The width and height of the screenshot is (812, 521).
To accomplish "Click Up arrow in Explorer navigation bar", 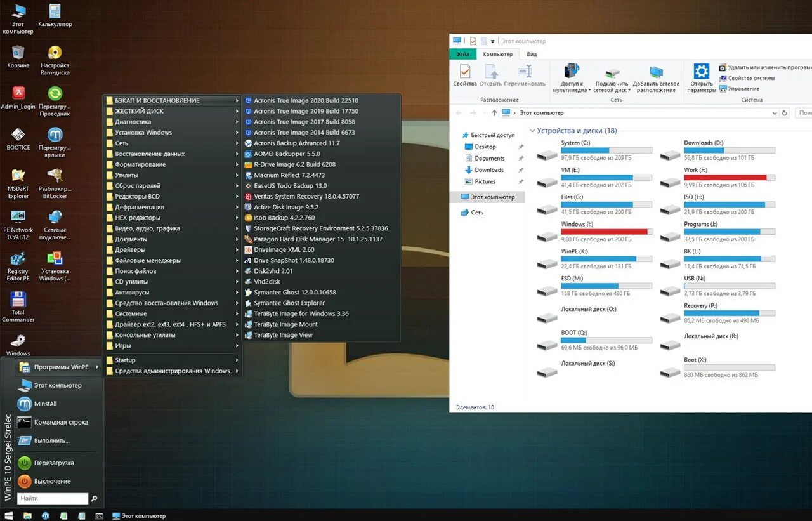I will [x=494, y=113].
